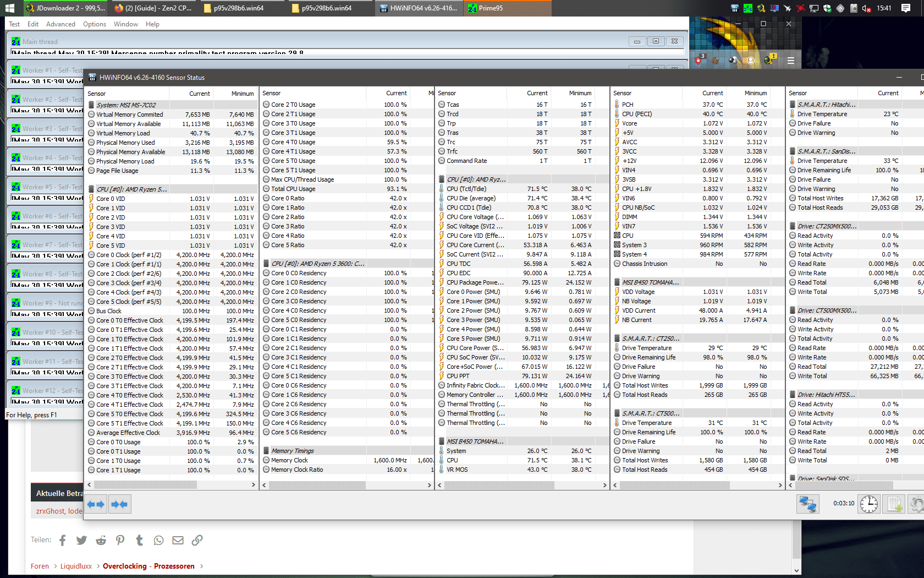Select the 'Average Effective Clock' sensor row
The width and height of the screenshot is (924, 578).
171,433
